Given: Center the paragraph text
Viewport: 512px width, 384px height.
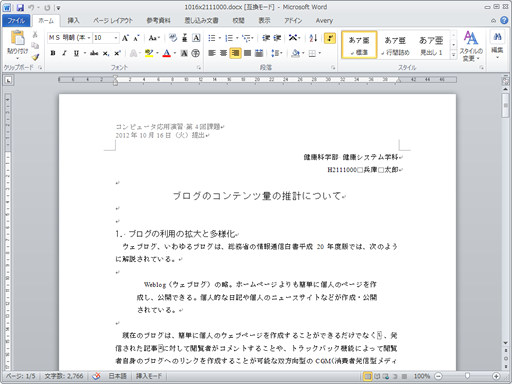Looking at the screenshot, I should coord(223,53).
